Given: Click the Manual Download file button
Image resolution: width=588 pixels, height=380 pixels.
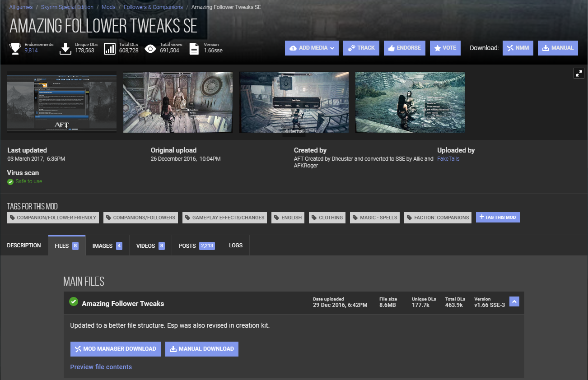Looking at the screenshot, I should (201, 349).
